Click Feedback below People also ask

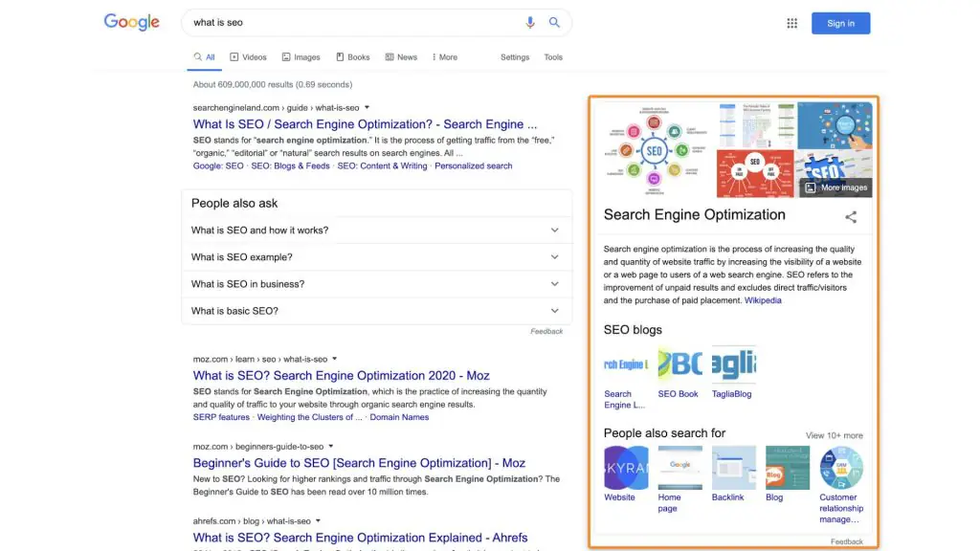pos(546,331)
